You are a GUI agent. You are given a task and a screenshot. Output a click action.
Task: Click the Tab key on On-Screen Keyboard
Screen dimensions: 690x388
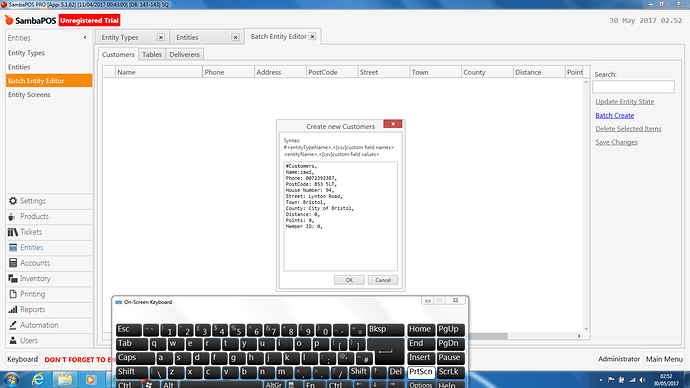point(132,344)
